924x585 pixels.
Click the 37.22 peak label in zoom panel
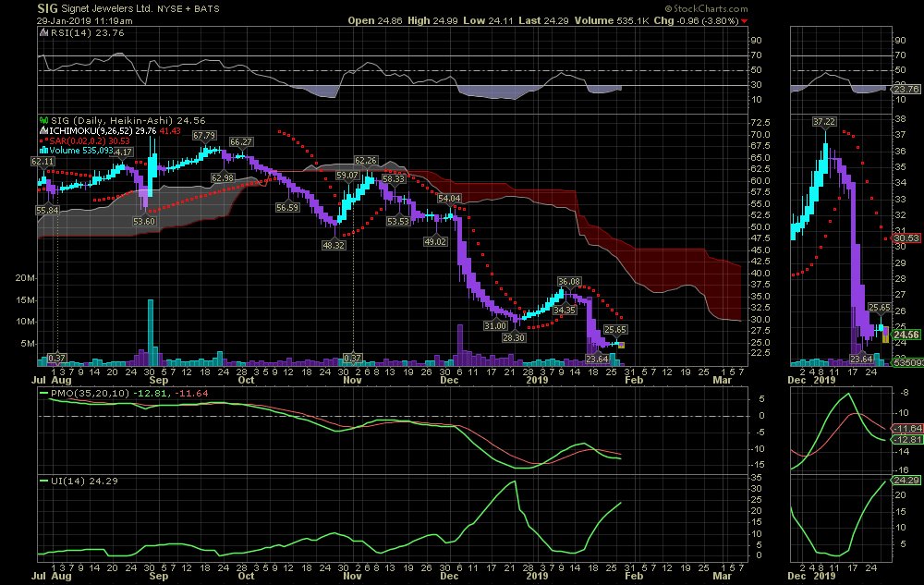coord(824,122)
